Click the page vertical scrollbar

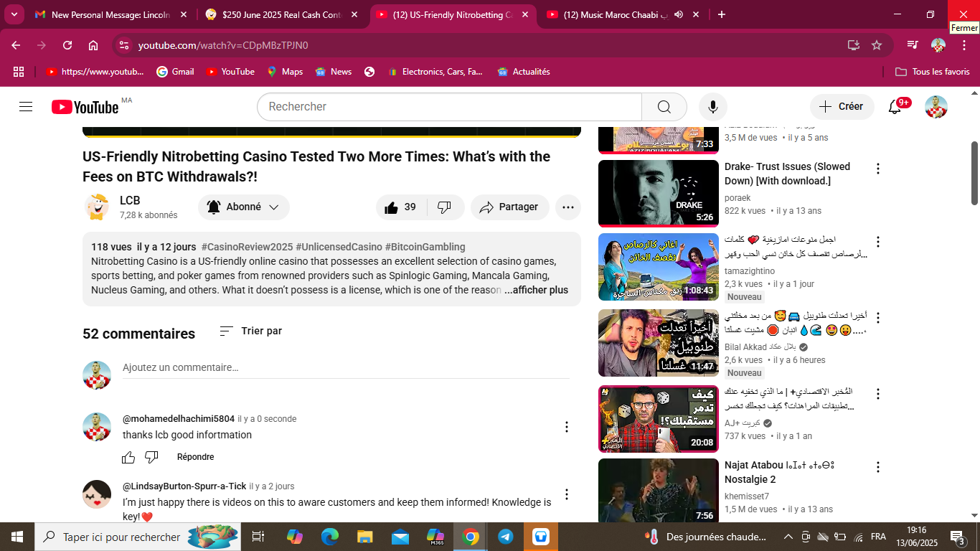[x=974, y=172]
